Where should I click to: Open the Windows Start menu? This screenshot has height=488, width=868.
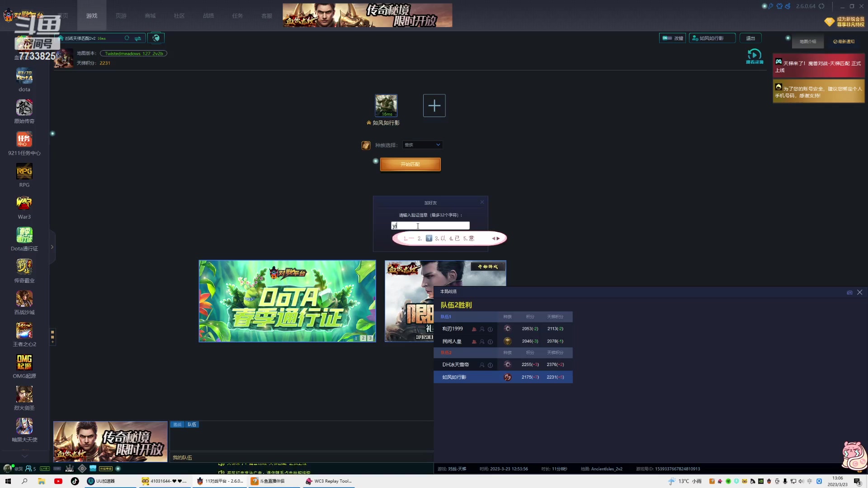(x=8, y=481)
